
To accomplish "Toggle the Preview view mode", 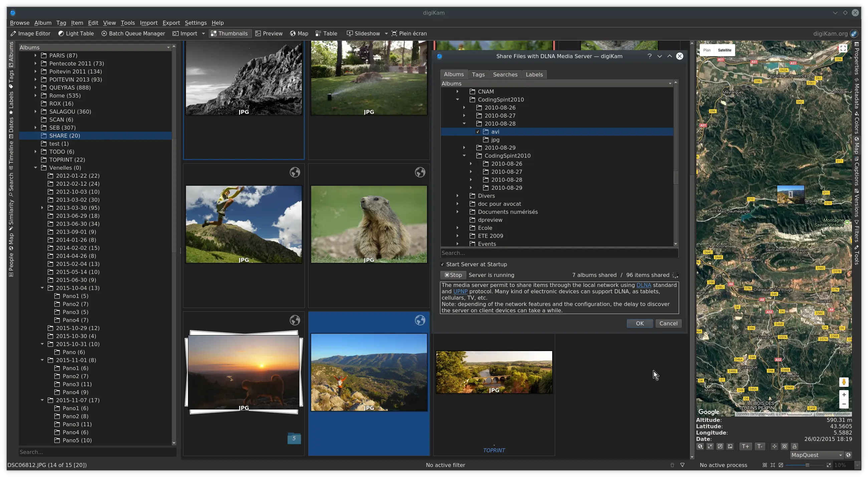I will click(x=269, y=33).
